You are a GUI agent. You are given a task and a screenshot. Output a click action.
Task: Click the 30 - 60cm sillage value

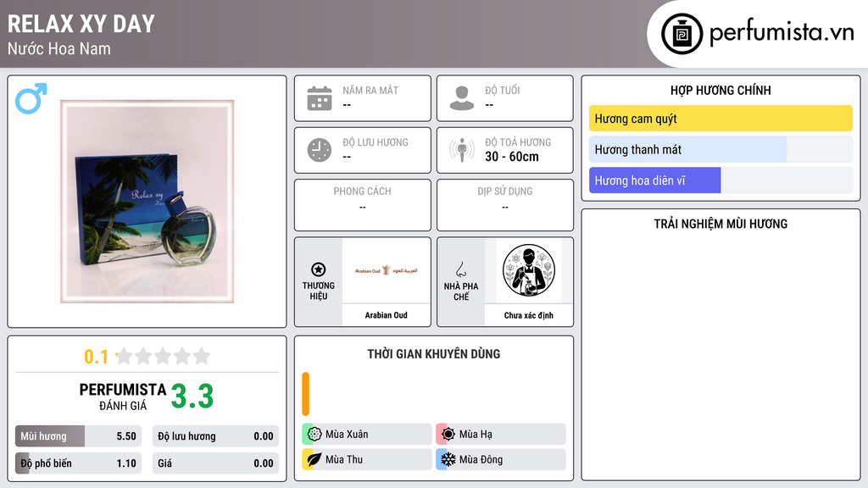[512, 157]
